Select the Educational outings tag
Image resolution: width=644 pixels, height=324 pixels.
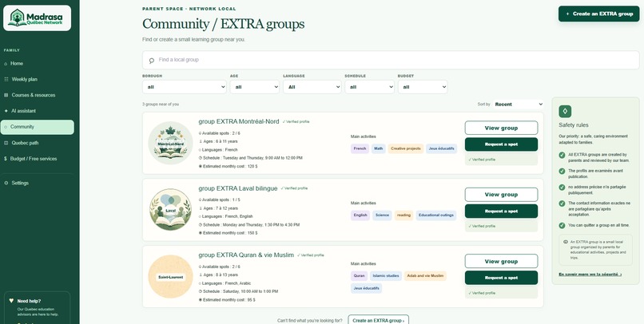[435, 215]
